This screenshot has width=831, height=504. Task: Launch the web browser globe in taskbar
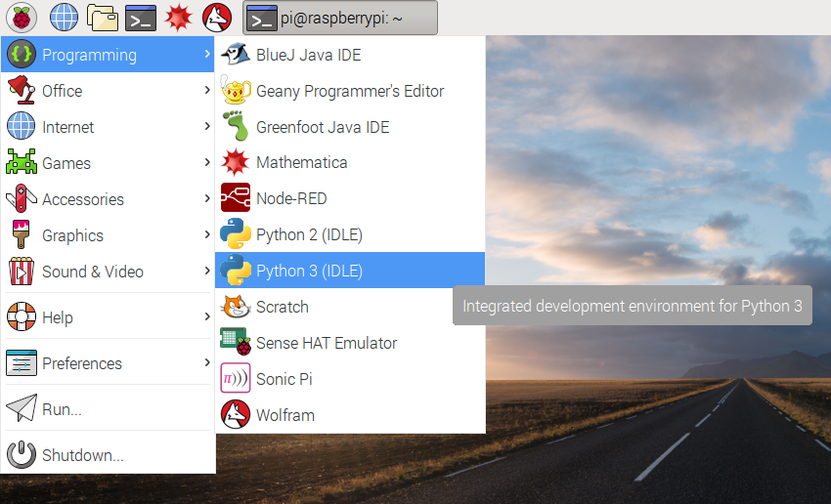(64, 18)
